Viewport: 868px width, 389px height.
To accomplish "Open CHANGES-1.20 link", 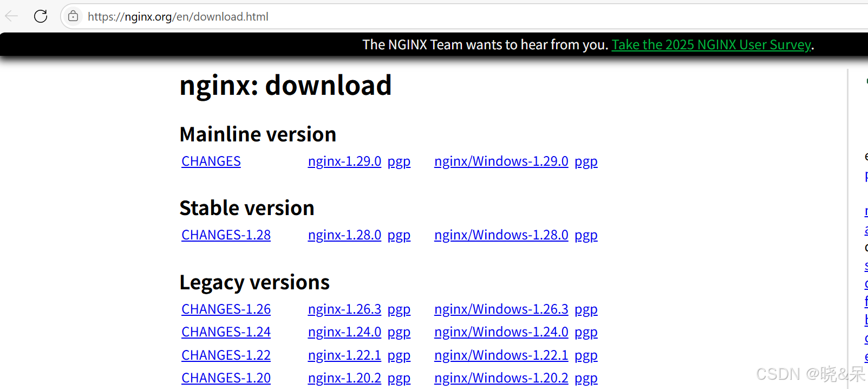I will [226, 378].
